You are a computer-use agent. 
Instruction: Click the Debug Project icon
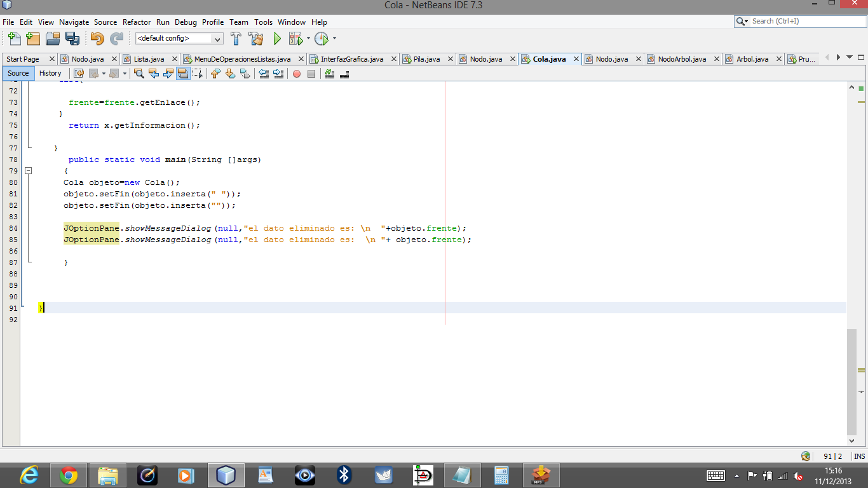(295, 39)
